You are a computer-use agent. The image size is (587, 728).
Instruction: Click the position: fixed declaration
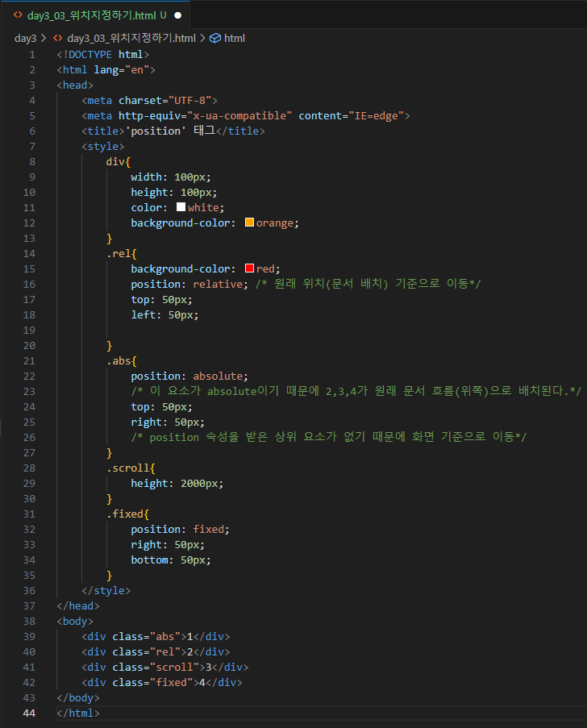click(180, 530)
